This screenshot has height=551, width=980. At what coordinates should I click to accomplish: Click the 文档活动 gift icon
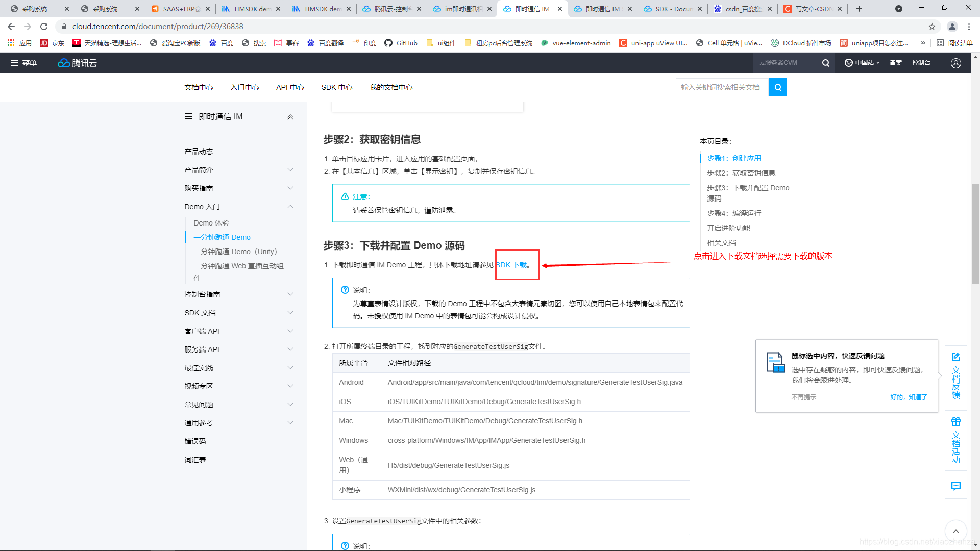click(x=955, y=421)
